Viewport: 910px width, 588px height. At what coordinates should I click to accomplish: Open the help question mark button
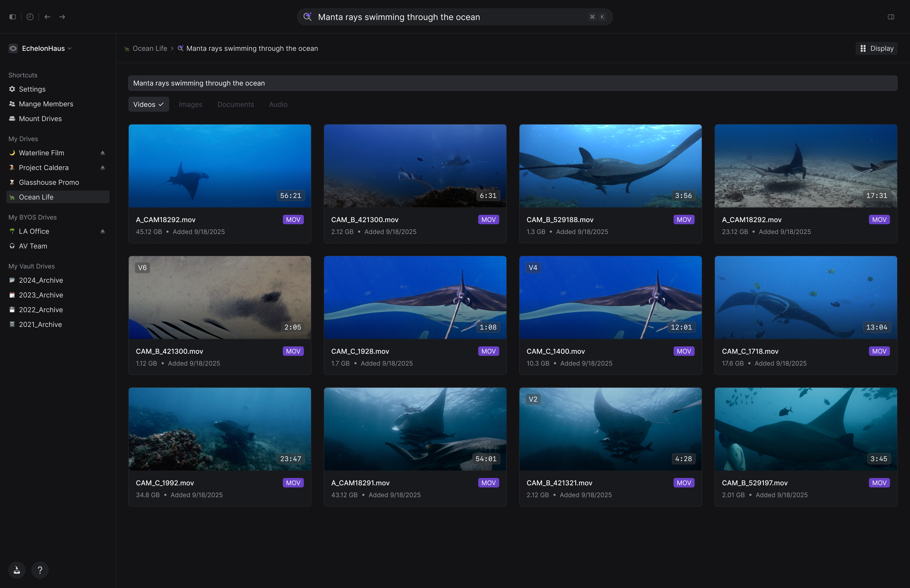(x=40, y=570)
